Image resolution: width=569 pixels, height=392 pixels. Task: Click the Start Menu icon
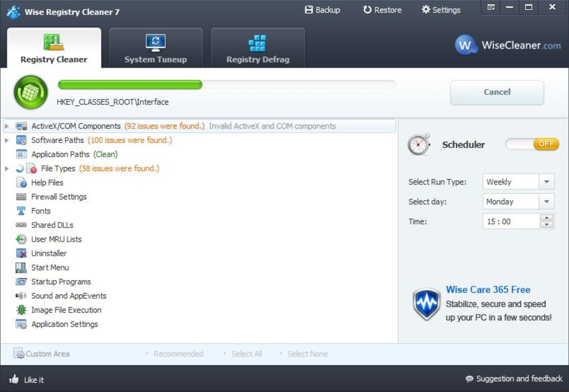21,268
